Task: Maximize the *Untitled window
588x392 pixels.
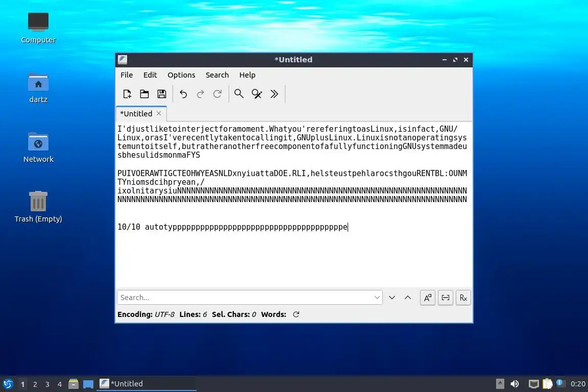Action: (455, 60)
